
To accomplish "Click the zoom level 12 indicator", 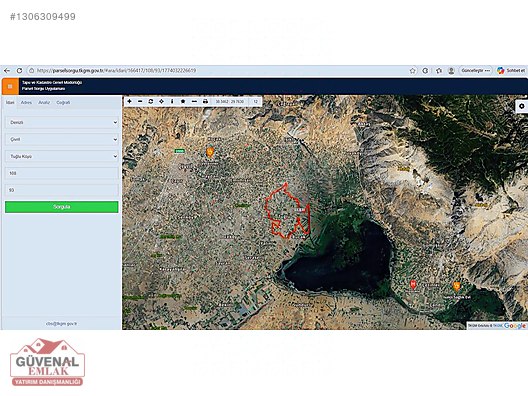I will tap(256, 101).
